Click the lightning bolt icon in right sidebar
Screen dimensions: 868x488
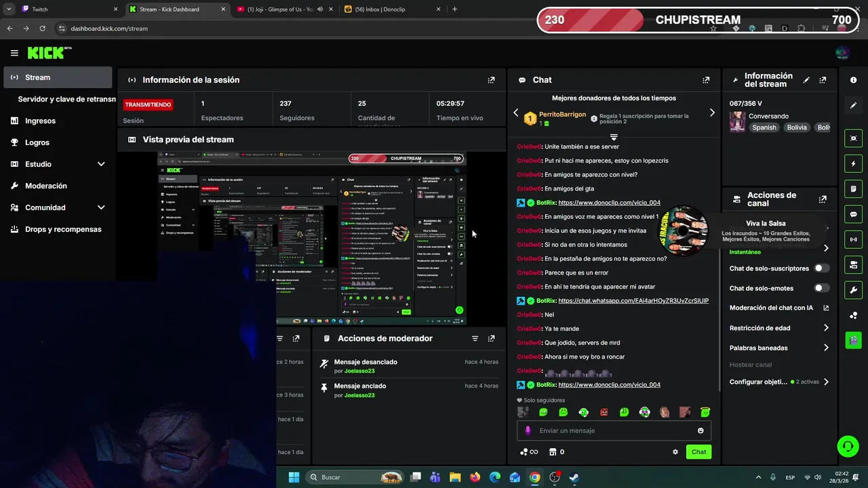tap(853, 163)
